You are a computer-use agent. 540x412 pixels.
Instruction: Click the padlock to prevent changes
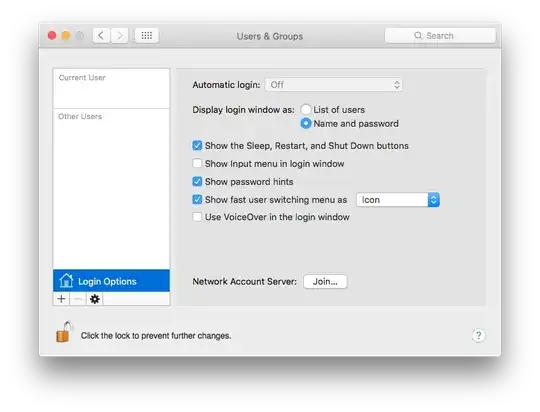pyautogui.click(x=64, y=332)
